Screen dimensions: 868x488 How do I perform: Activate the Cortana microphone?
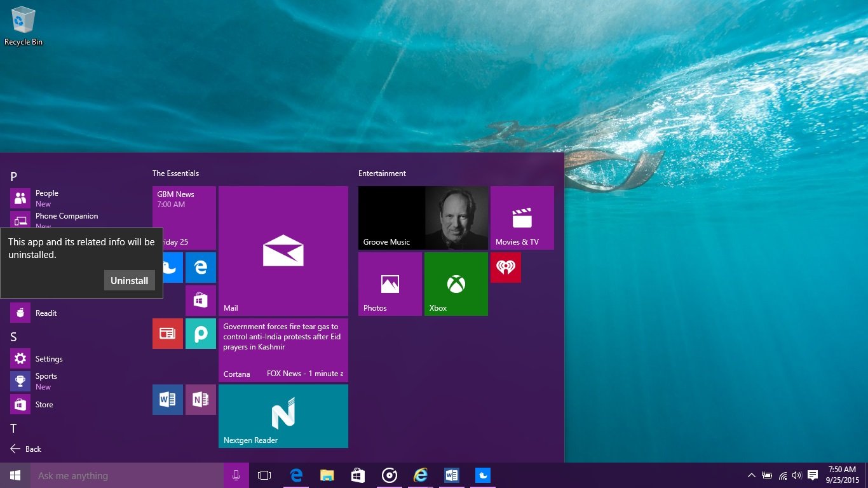(x=236, y=475)
